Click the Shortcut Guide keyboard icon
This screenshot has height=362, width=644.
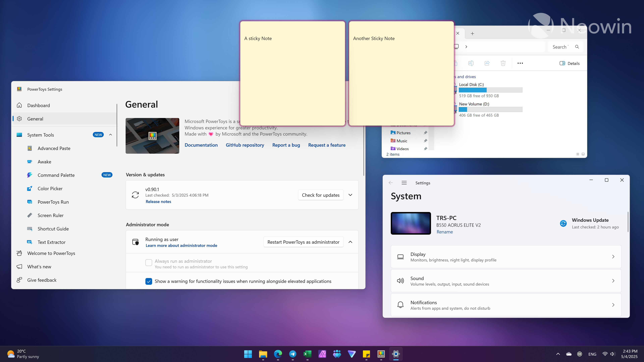pos(30,229)
